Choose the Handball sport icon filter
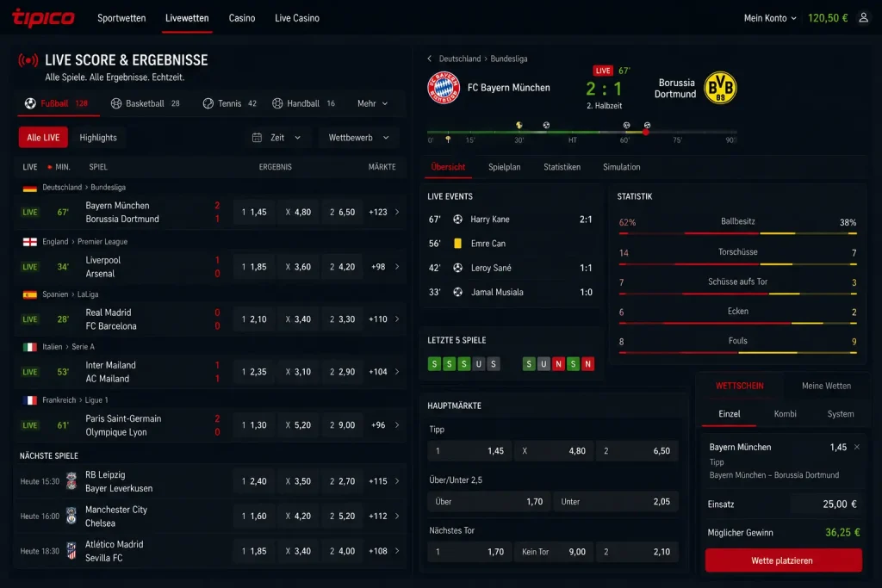 [277, 103]
